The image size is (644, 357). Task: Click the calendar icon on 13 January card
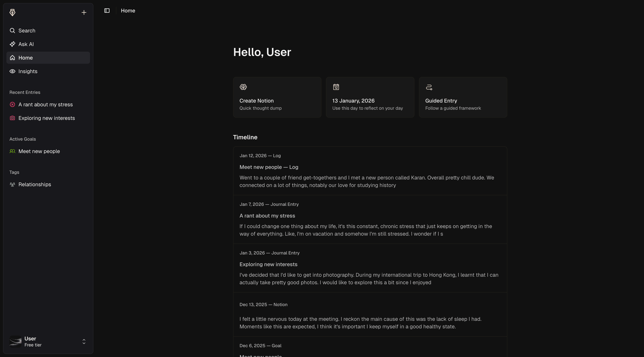tap(336, 87)
